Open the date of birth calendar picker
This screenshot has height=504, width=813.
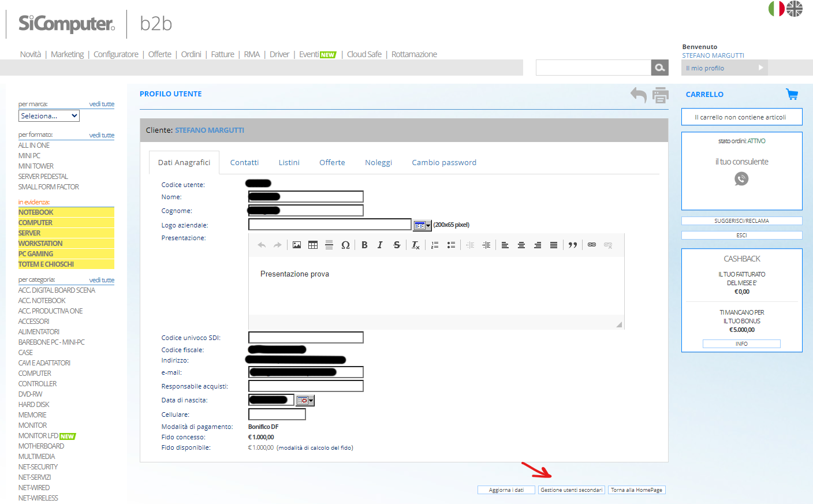tap(305, 400)
